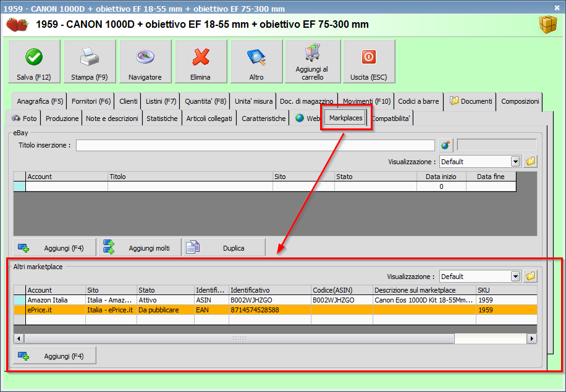Open the Listini (F7) tab
566x392 pixels.
pyautogui.click(x=161, y=101)
